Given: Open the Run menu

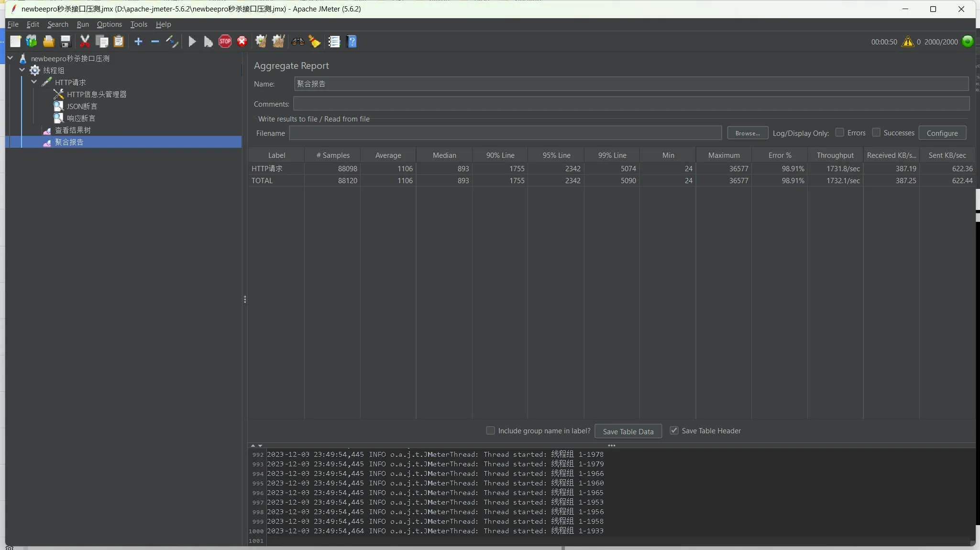Looking at the screenshot, I should pos(83,24).
